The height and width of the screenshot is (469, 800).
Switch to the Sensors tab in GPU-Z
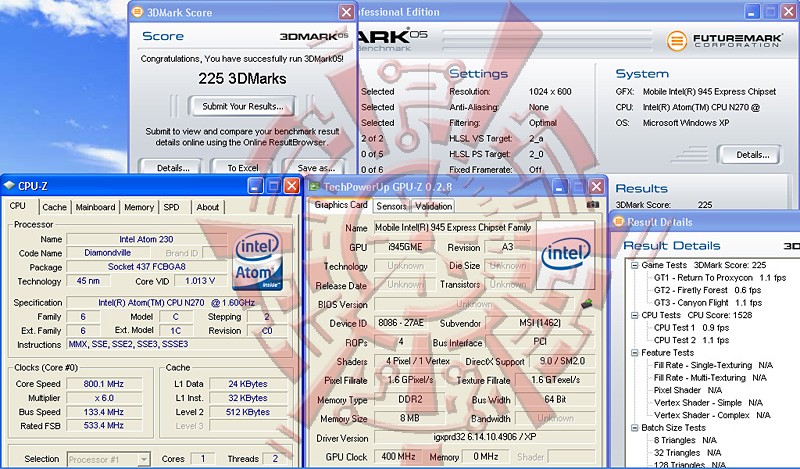click(391, 206)
